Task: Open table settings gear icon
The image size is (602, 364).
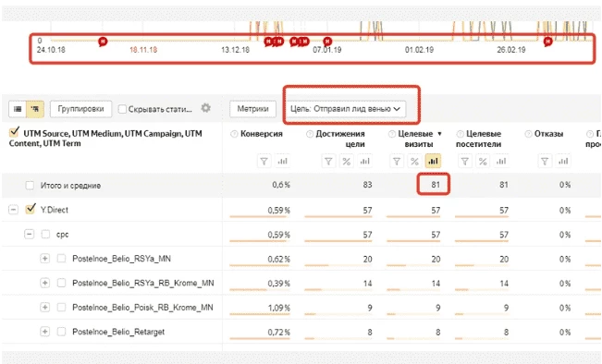Action: tap(206, 108)
